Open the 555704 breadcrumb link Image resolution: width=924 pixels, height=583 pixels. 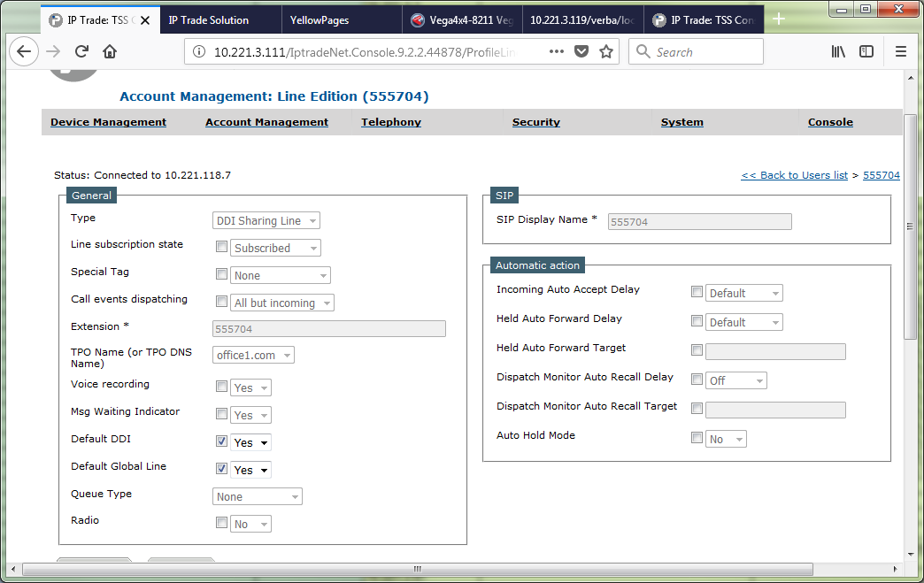click(882, 175)
